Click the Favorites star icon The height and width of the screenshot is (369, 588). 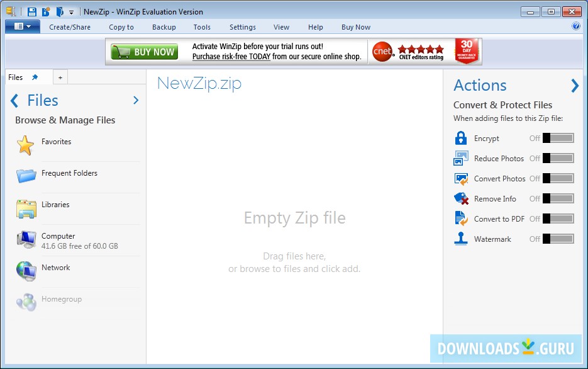tap(25, 145)
